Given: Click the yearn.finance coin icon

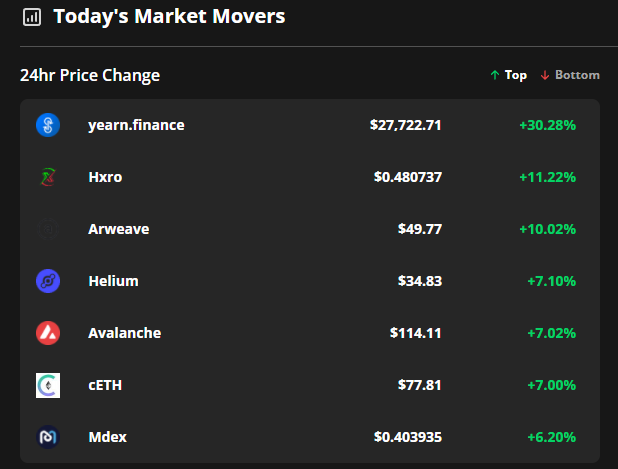Looking at the screenshot, I should click(48, 125).
